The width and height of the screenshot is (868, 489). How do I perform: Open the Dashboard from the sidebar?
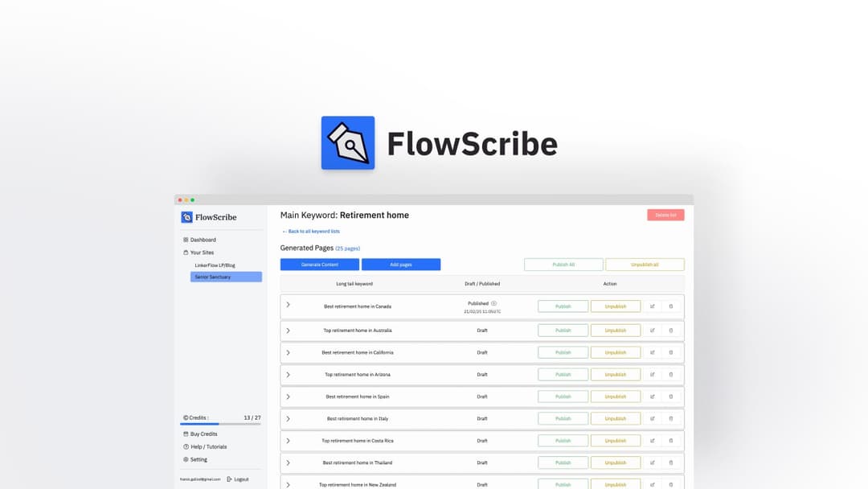coord(200,239)
